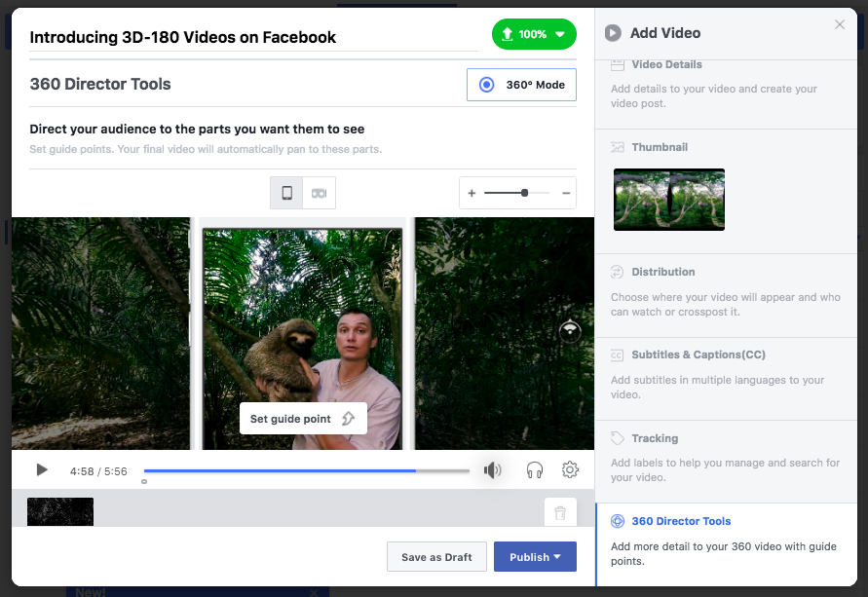Click 'Choose where your video will appear' description
868x597 pixels.
725,304
